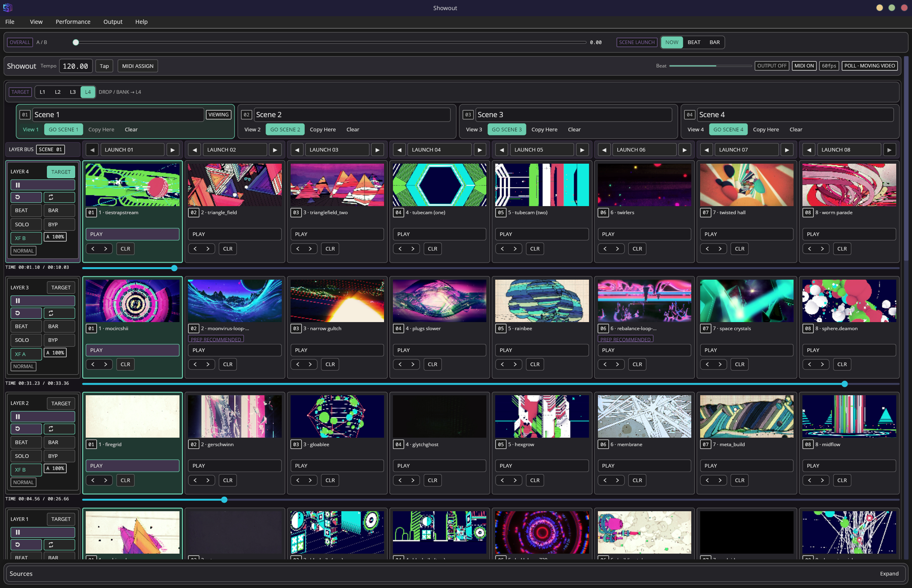Toggle MIDI ON button

(x=804, y=66)
